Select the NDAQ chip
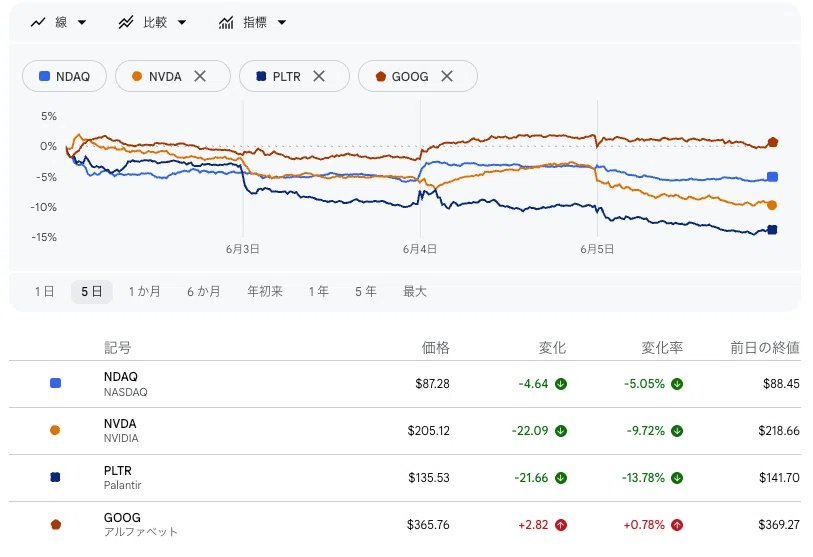 click(x=64, y=76)
